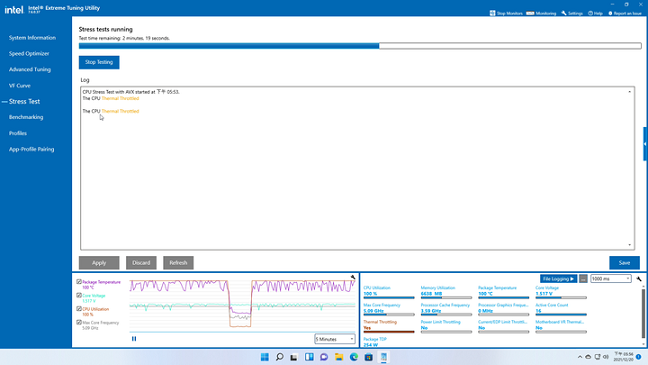Select Benchmarking in the sidebar
Image resolution: width=648 pixels, height=365 pixels.
click(x=26, y=117)
